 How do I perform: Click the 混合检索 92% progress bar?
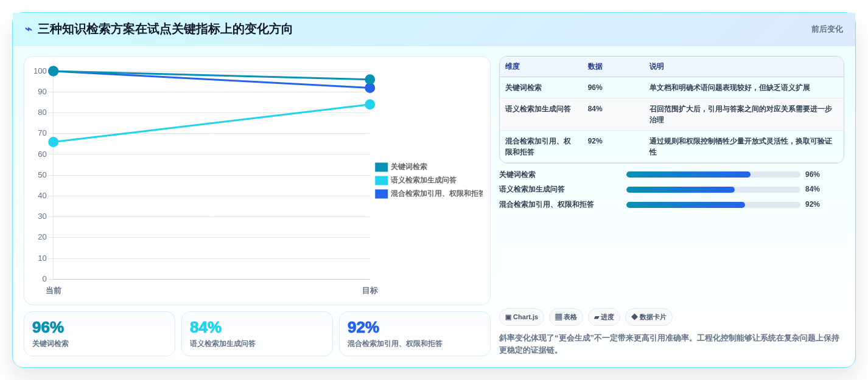pyautogui.click(x=713, y=205)
